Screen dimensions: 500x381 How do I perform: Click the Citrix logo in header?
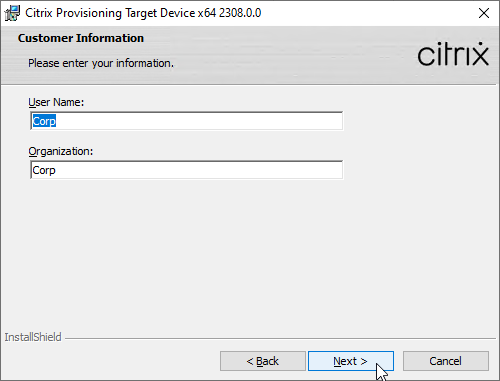point(453,54)
